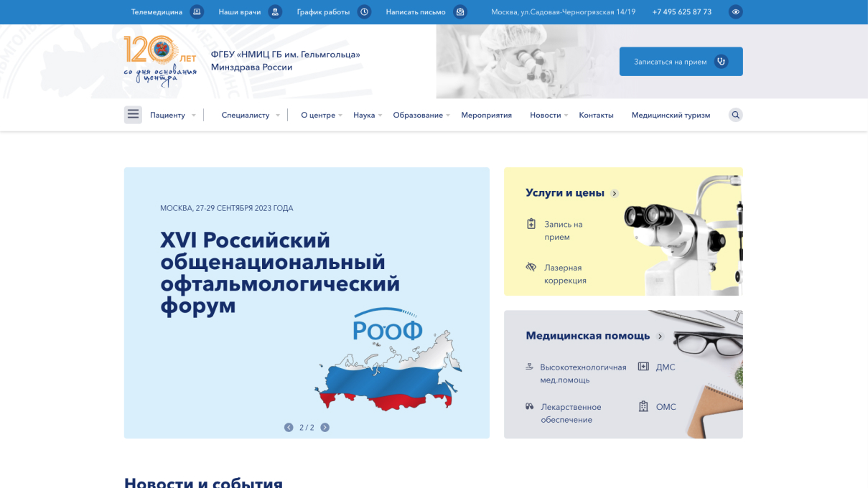This screenshot has height=488, width=868.
Task: Open Высокотехнологичная мед.помощь link
Action: [x=584, y=373]
